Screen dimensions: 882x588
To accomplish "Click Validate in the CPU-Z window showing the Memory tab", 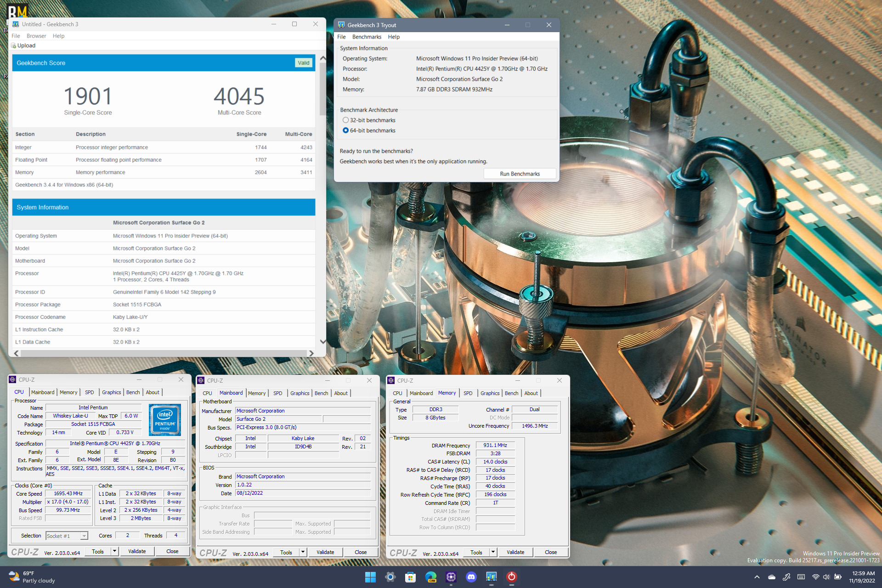I will [x=515, y=552].
